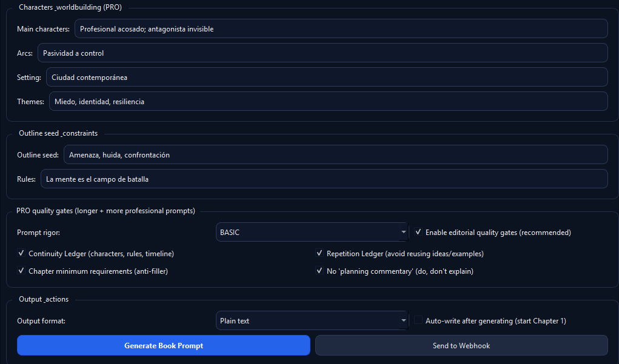
Task: Click into the Themes input box
Action: pos(328,102)
